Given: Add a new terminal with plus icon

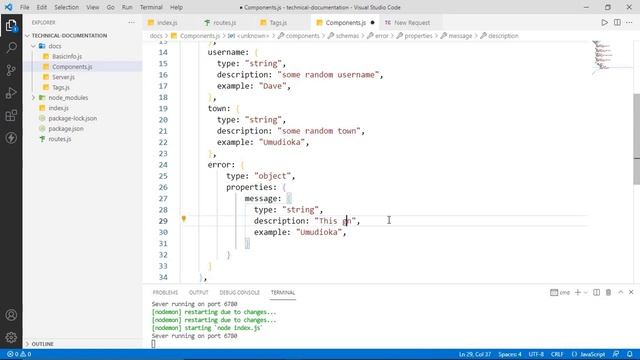Looking at the screenshot, I should (x=578, y=292).
